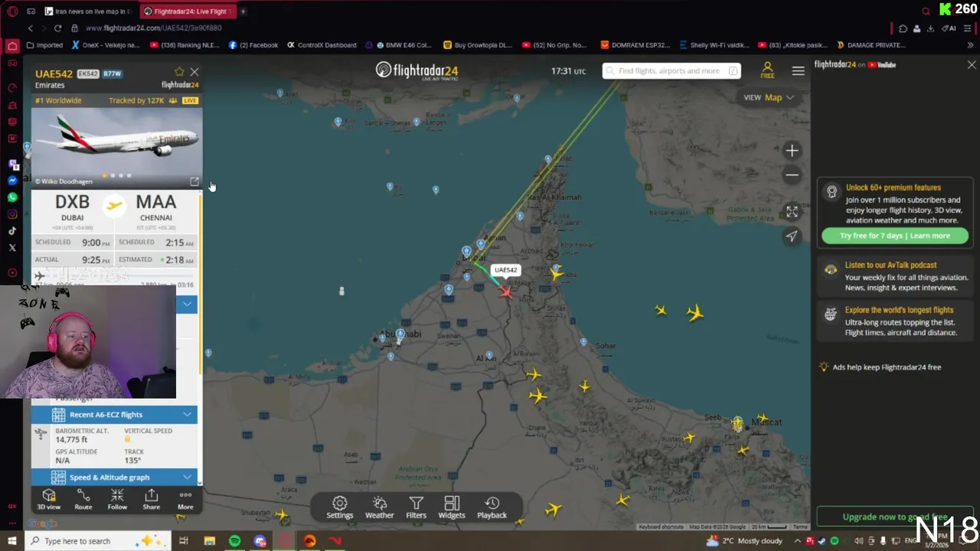Click the DXB Dubai origin airport code

coord(72,202)
